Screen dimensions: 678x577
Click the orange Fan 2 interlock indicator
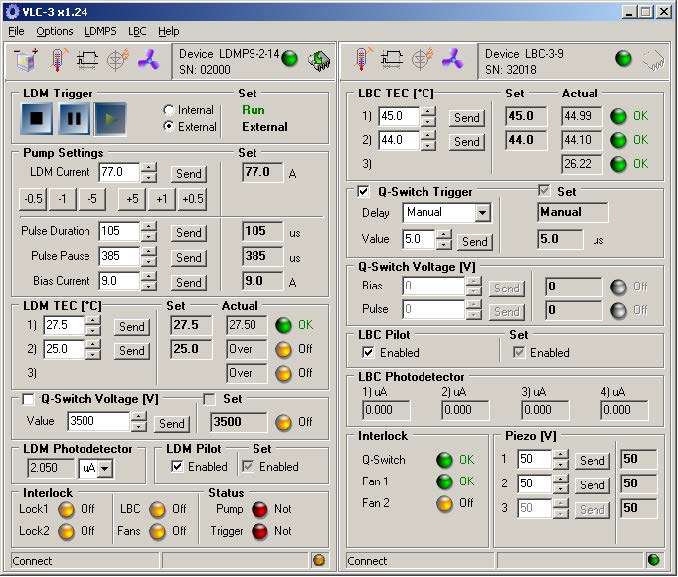tap(444, 503)
